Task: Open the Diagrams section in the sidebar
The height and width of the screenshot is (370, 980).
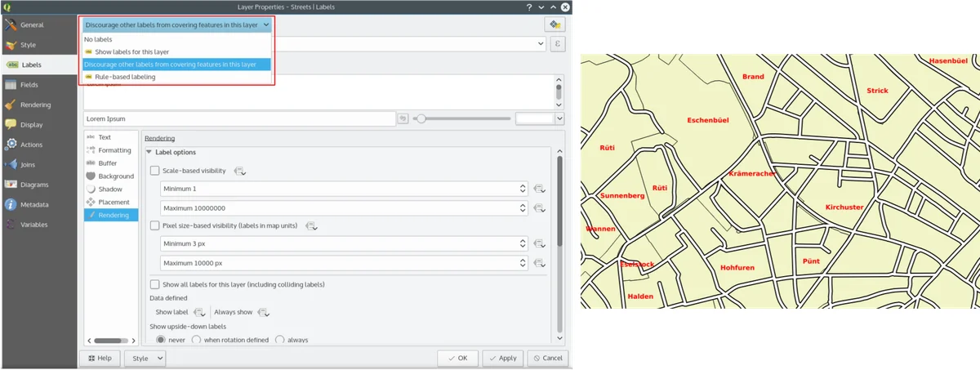Action: pyautogui.click(x=34, y=185)
